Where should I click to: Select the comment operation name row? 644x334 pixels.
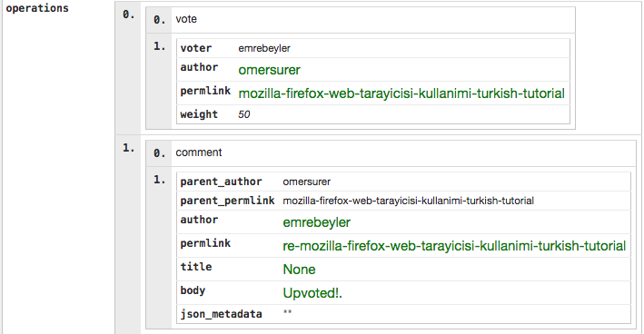point(391,152)
